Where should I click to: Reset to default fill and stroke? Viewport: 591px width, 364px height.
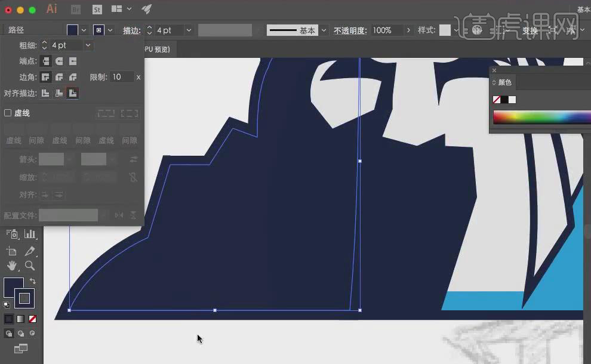[x=7, y=304]
